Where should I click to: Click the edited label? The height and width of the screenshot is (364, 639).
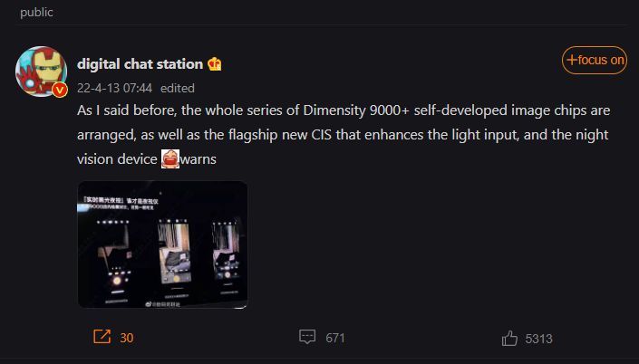178,88
